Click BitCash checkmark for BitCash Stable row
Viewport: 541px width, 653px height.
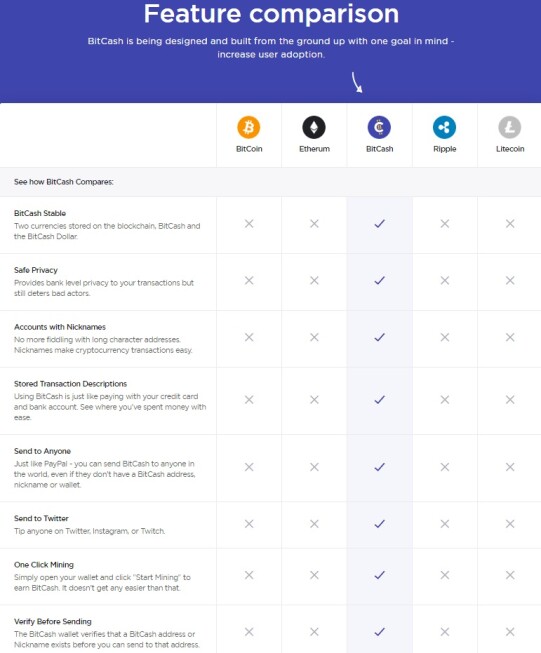click(x=379, y=224)
